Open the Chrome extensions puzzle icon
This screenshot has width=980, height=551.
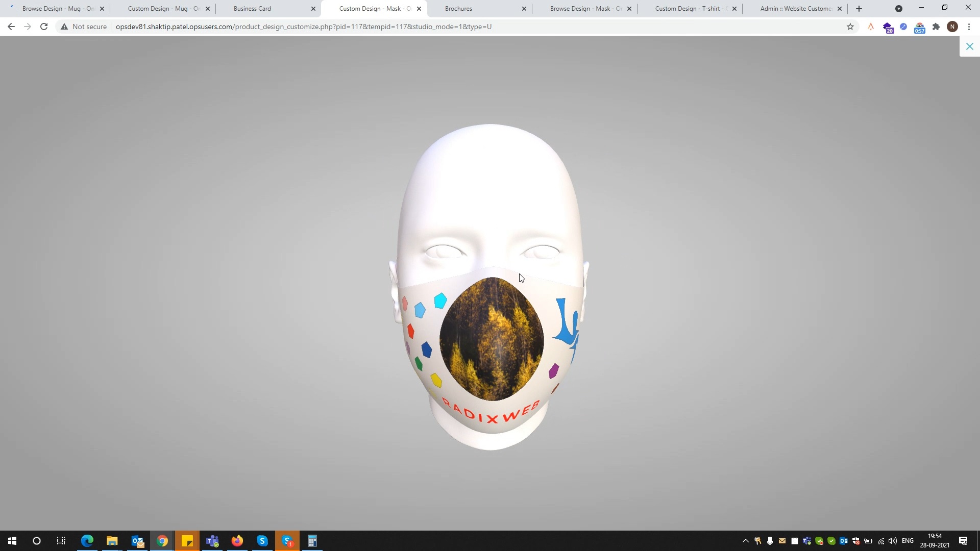(x=936, y=27)
